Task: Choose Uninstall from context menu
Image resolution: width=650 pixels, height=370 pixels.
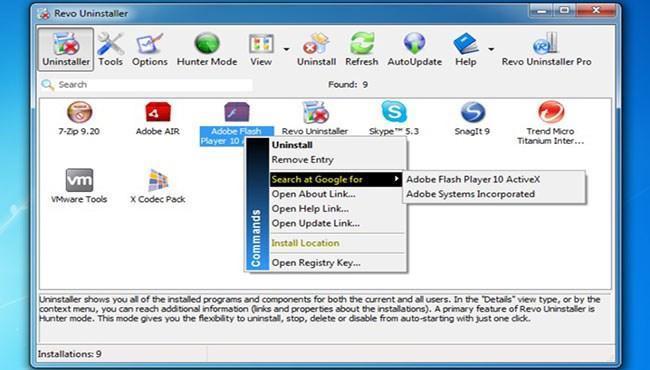Action: click(337, 145)
